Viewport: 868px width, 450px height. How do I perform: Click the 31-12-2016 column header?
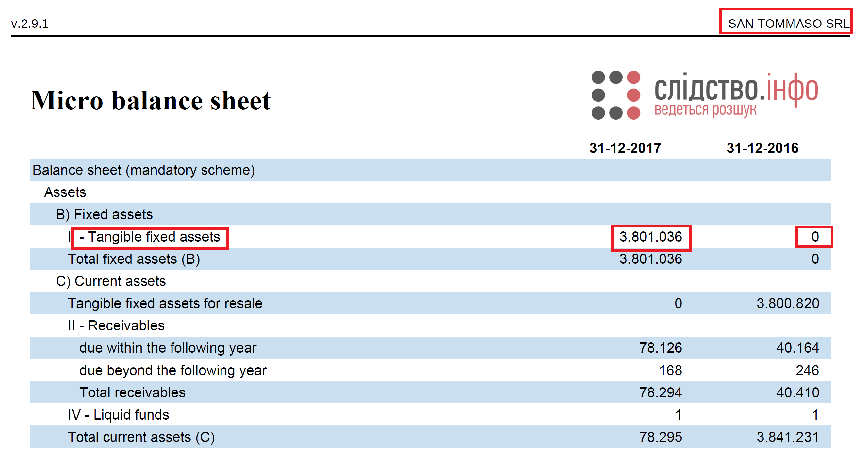pyautogui.click(x=762, y=148)
